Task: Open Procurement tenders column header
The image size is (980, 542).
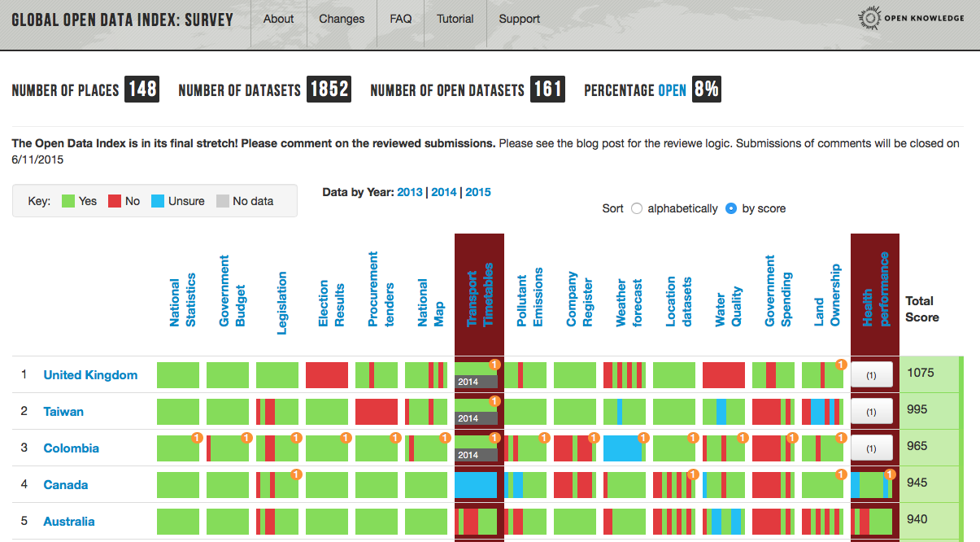Action: (x=381, y=289)
